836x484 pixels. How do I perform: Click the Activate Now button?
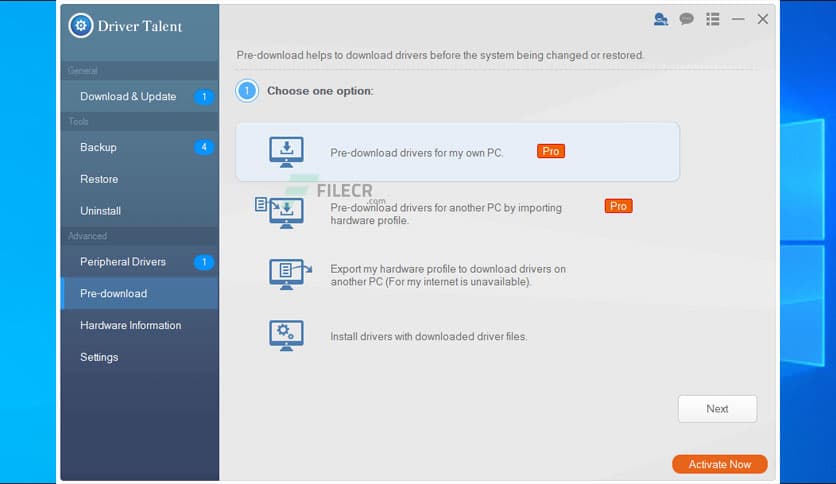click(x=720, y=464)
